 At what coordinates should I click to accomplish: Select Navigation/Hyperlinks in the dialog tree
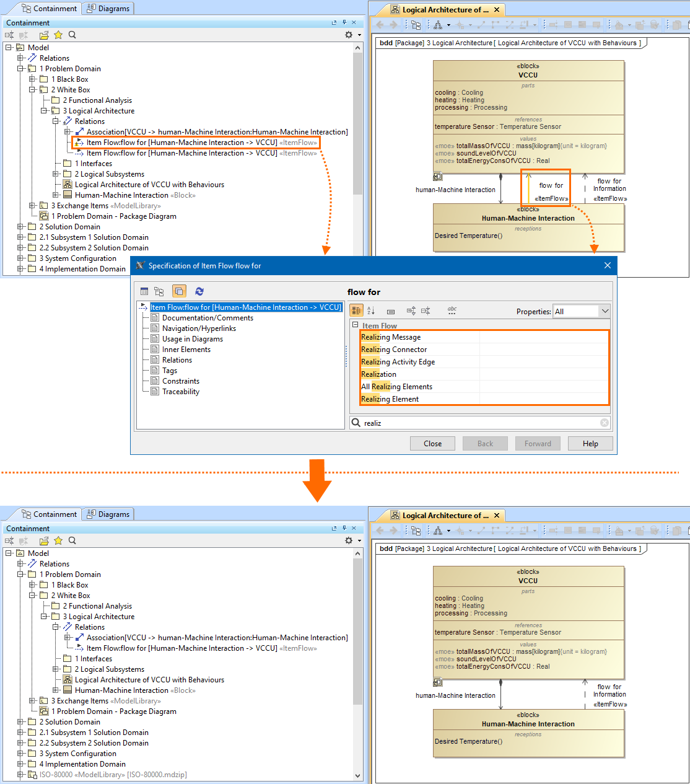coord(199,328)
